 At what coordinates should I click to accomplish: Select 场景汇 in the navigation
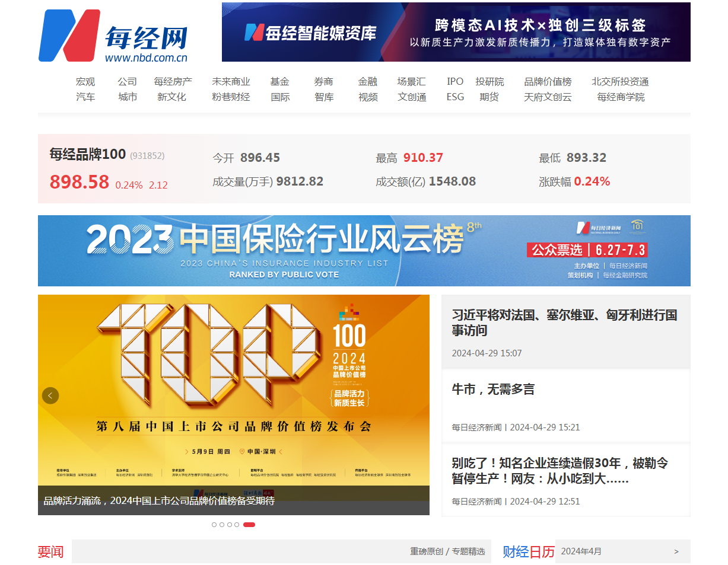coord(412,82)
